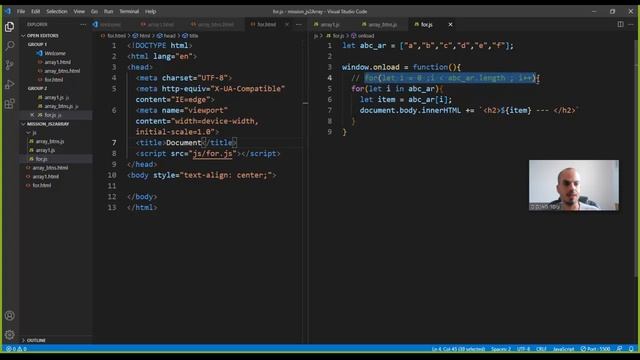This screenshot has width=640, height=360.
Task: Collapse the Open Editors section
Action: point(41,36)
